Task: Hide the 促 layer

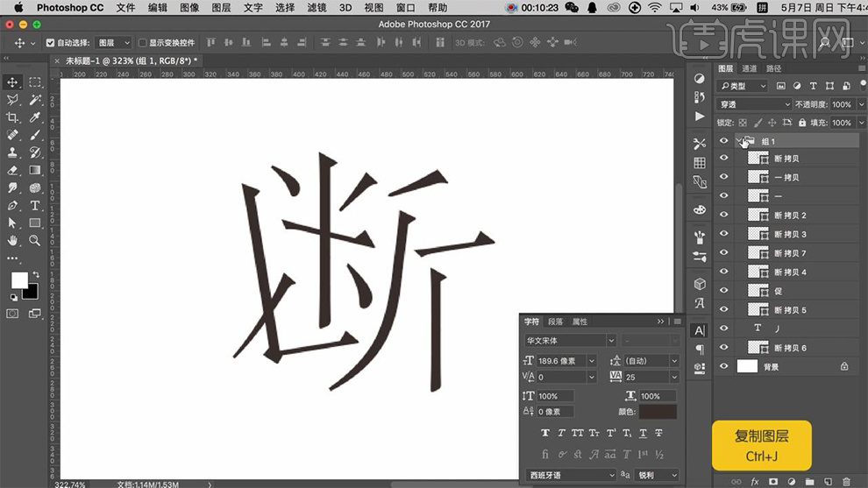Action: (723, 290)
